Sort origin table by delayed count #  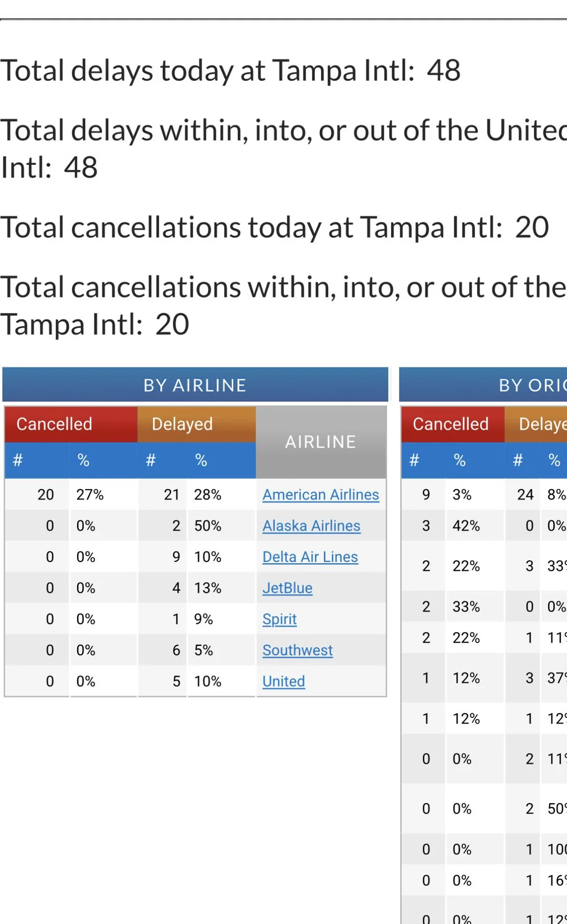pos(518,460)
